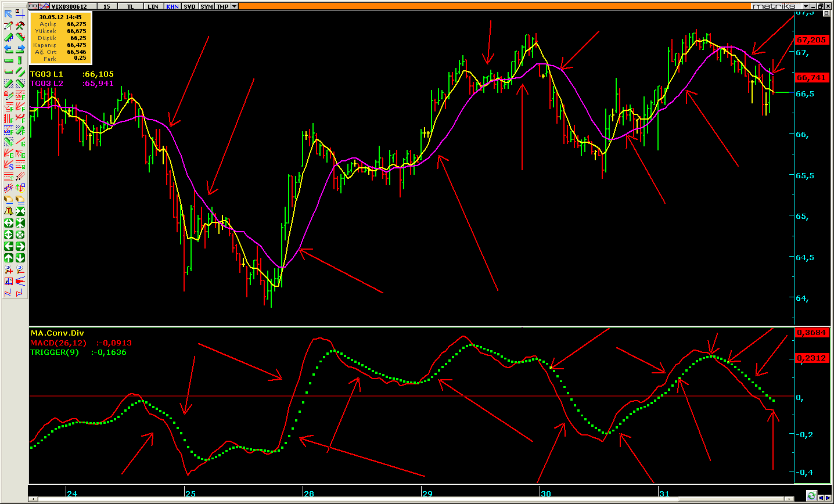The image size is (834, 504).
Task: Click the VIX0300612 symbol field
Action: pyautogui.click(x=73, y=6)
